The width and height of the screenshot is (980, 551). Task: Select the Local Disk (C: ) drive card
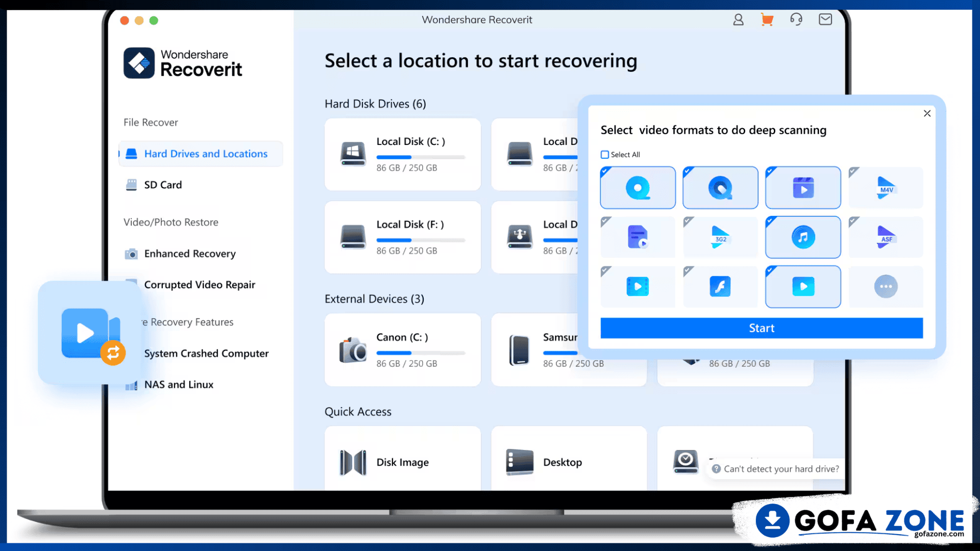click(x=403, y=155)
